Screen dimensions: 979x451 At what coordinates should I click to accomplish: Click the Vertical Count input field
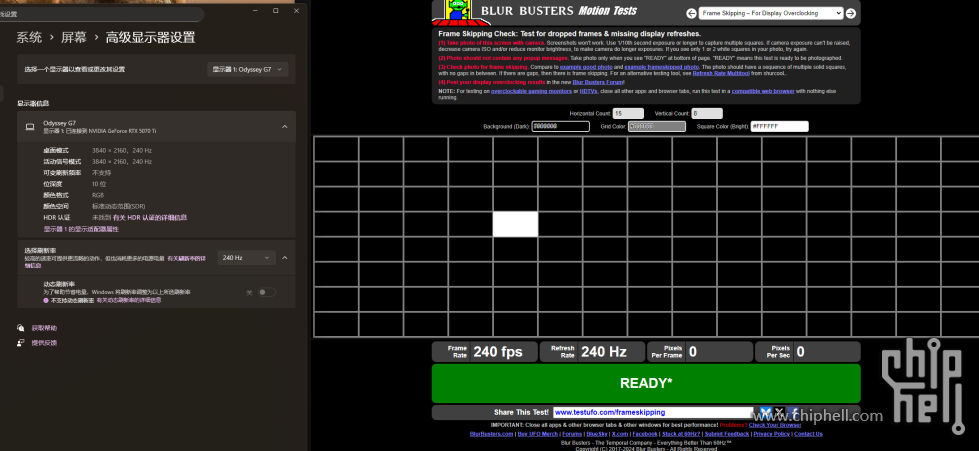tap(707, 114)
